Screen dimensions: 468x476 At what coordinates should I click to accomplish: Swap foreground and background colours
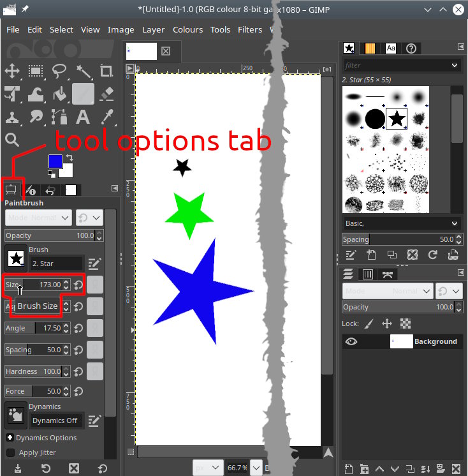69,157
